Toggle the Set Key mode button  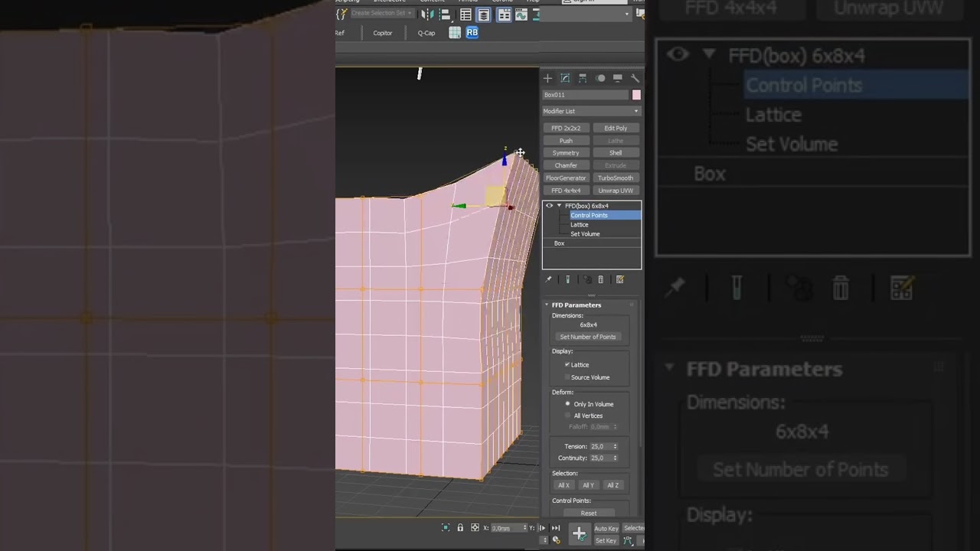[606, 540]
